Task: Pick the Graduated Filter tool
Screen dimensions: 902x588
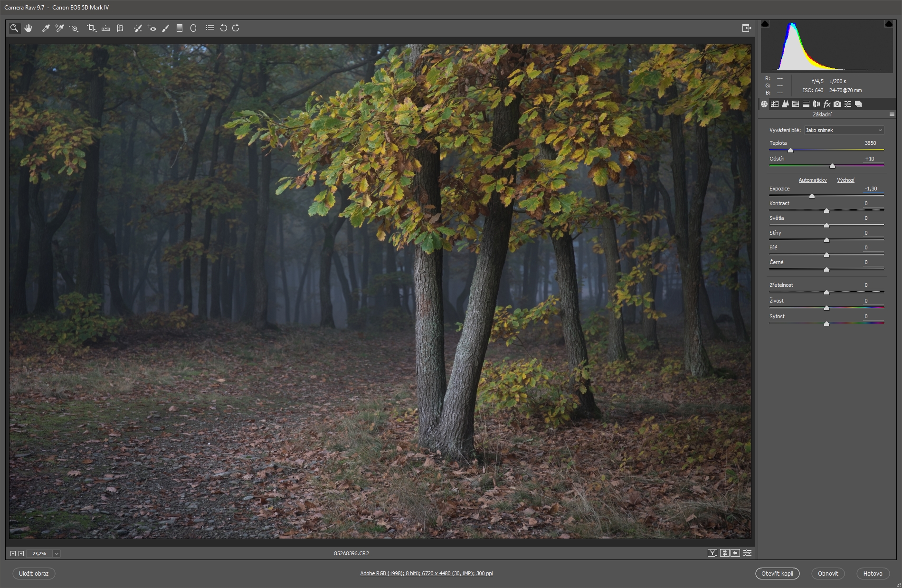Action: (x=180, y=28)
